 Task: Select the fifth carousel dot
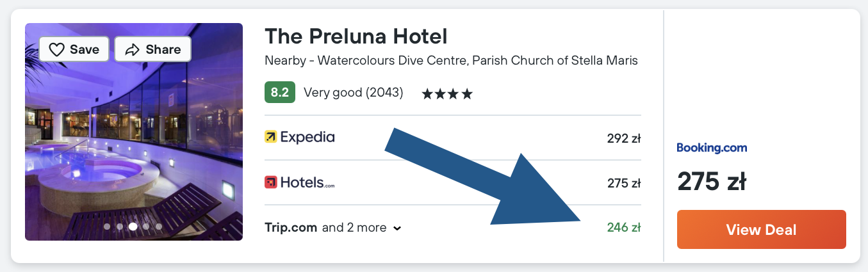(x=159, y=226)
